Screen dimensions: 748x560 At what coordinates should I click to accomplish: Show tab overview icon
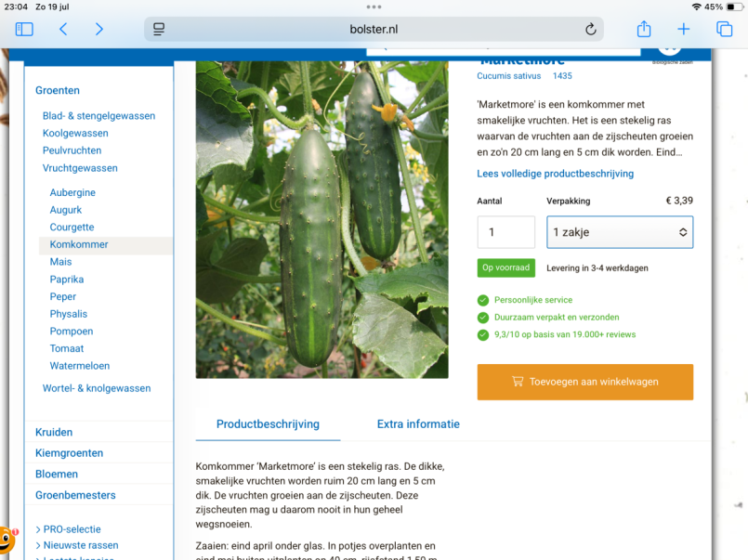coord(724,29)
